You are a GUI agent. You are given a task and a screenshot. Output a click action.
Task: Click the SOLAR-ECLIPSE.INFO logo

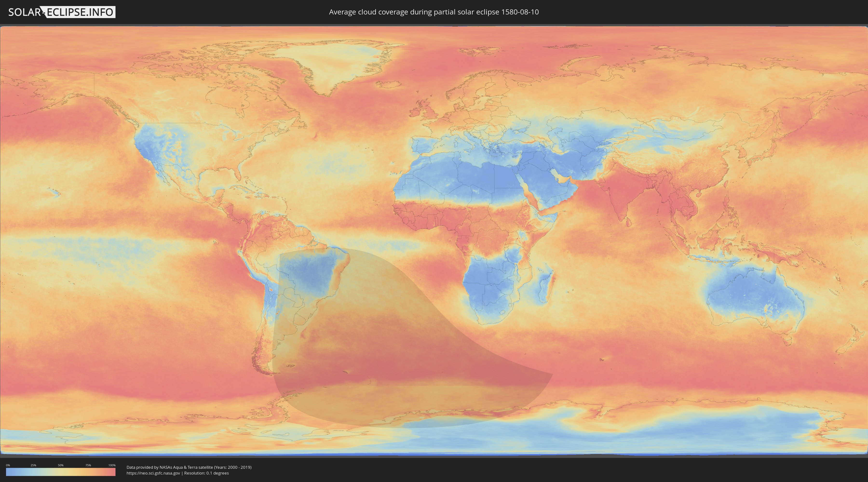pos(62,12)
